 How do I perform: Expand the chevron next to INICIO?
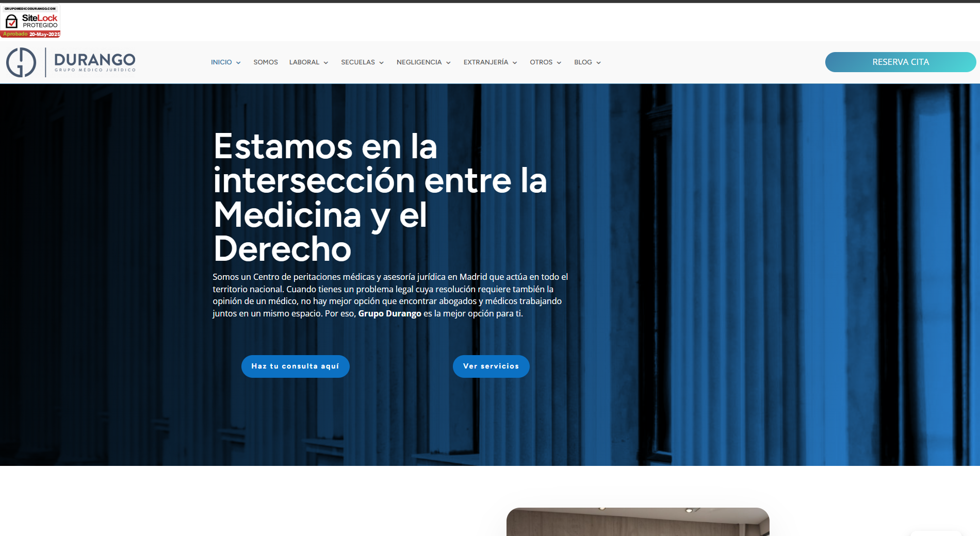(x=238, y=63)
